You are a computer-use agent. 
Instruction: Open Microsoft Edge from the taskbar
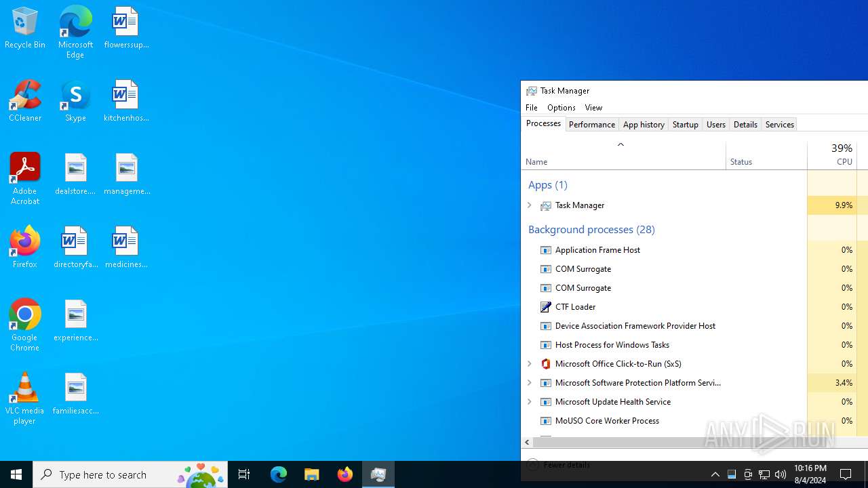279,474
